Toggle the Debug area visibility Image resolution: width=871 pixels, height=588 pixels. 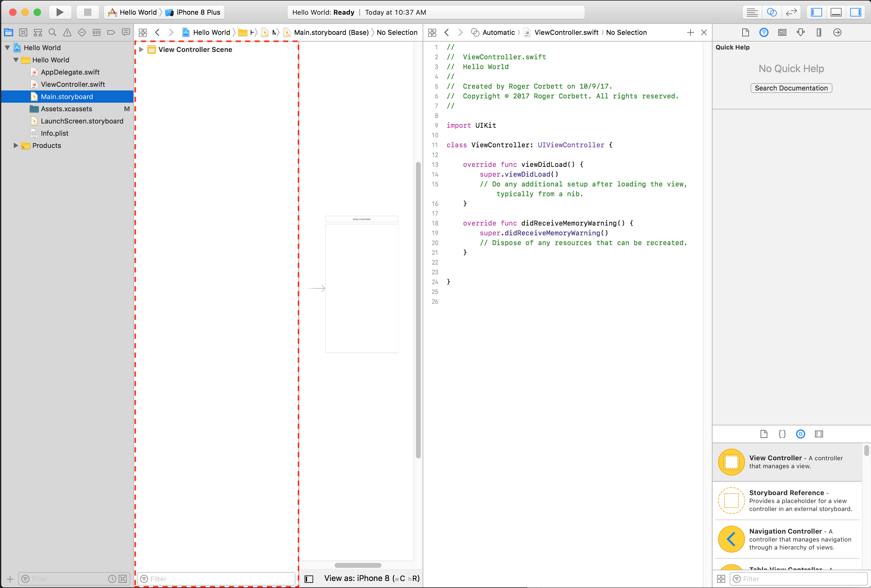(x=836, y=12)
